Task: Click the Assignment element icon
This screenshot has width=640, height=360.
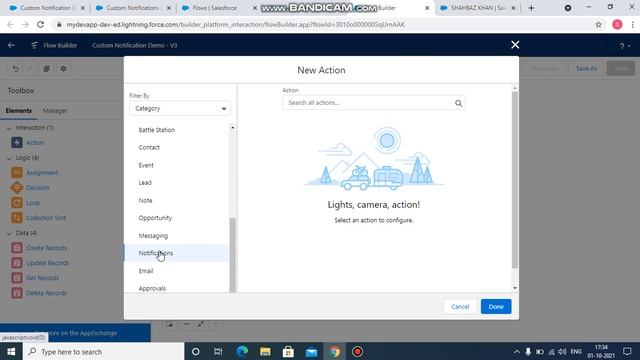Action: [x=17, y=173]
